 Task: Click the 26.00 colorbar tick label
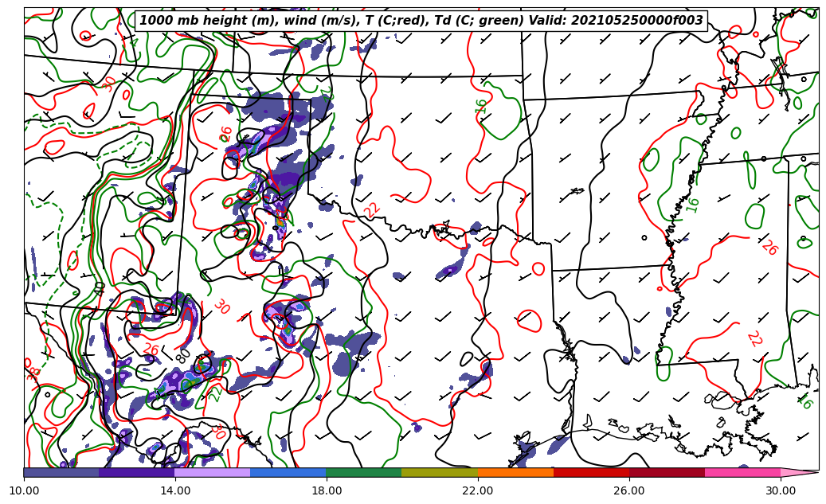click(x=629, y=490)
